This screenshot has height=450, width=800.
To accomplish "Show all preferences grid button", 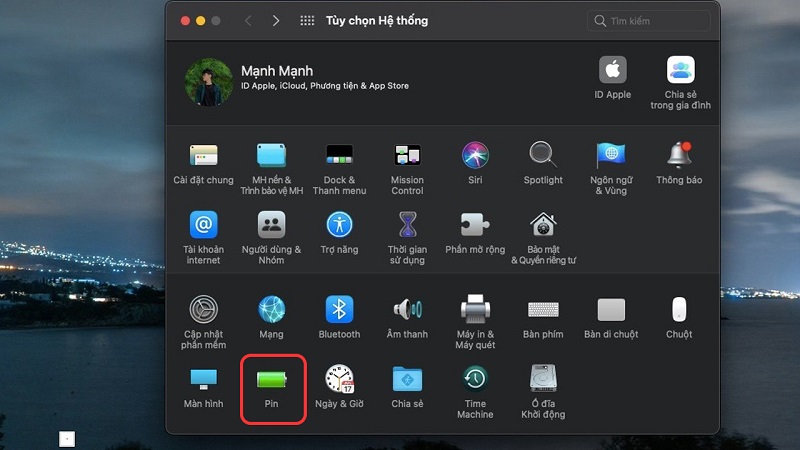I will click(307, 20).
